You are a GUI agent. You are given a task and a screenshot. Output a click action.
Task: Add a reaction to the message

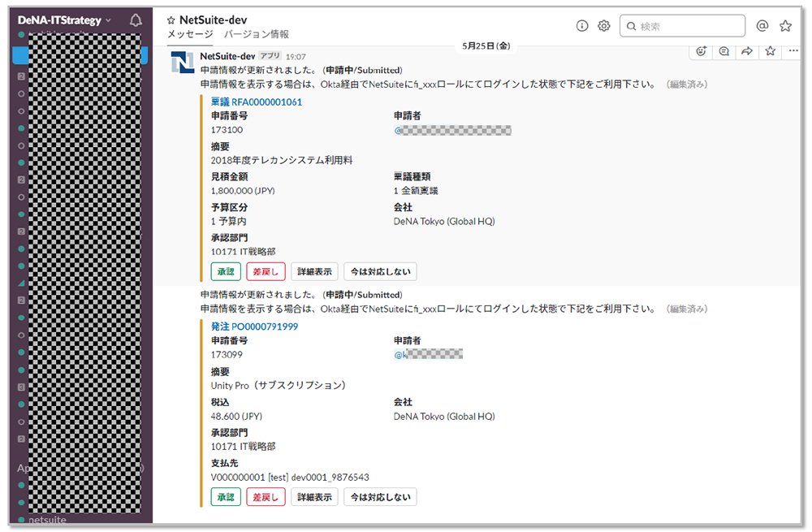pos(702,51)
